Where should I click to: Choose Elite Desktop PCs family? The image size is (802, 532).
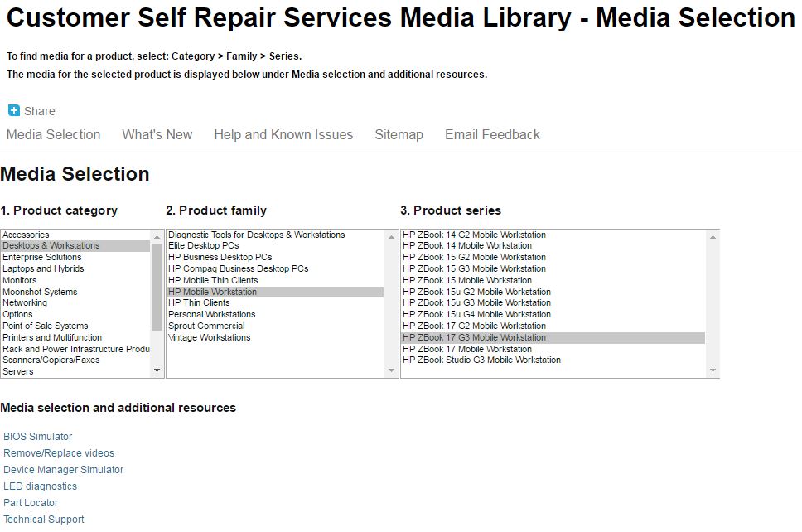click(275, 246)
